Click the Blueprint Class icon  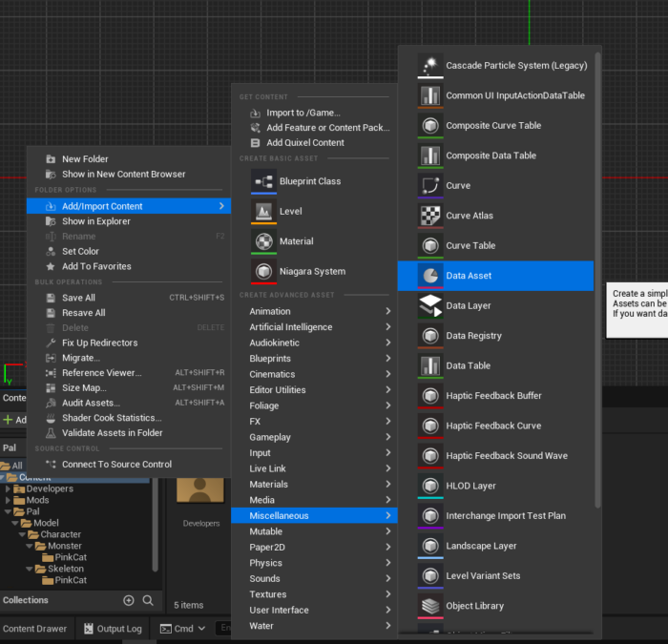(x=263, y=181)
